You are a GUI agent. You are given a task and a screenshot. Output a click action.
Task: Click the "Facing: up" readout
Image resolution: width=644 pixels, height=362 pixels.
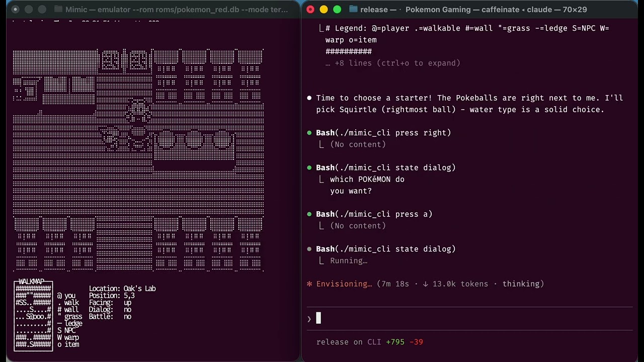pos(110,303)
